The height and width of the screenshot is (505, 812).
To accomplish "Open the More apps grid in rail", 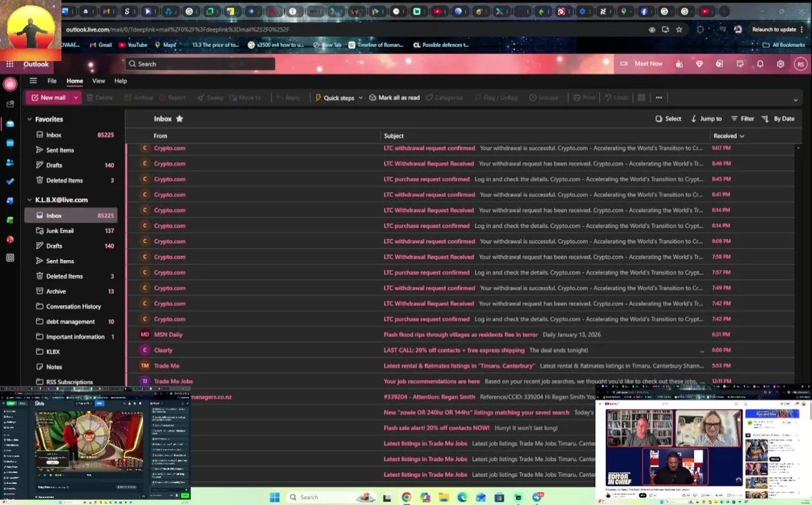I will click(10, 257).
